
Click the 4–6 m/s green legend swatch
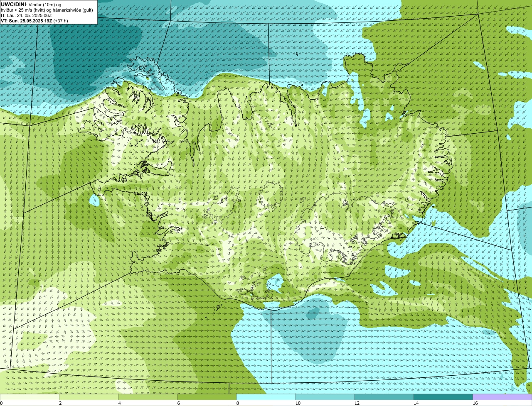[148, 397]
